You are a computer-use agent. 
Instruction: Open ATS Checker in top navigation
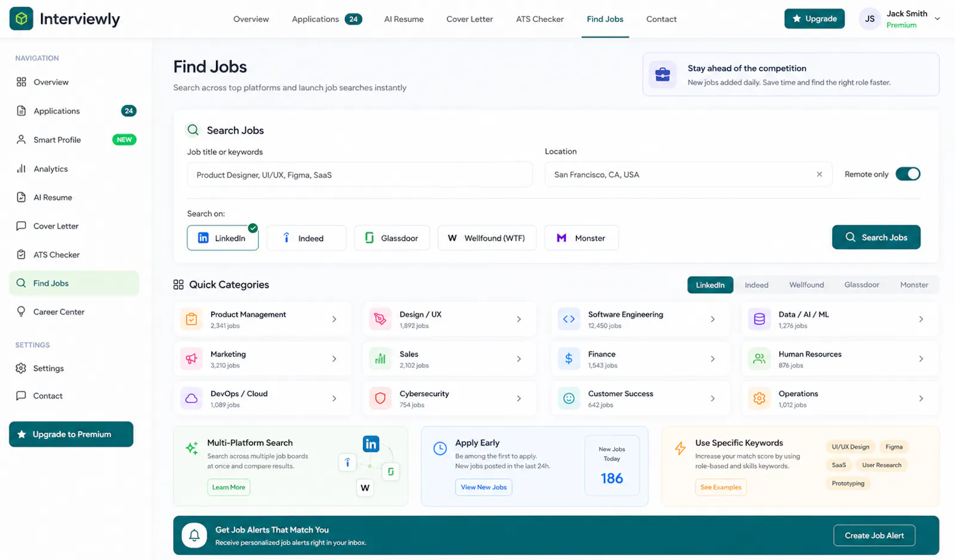click(540, 19)
